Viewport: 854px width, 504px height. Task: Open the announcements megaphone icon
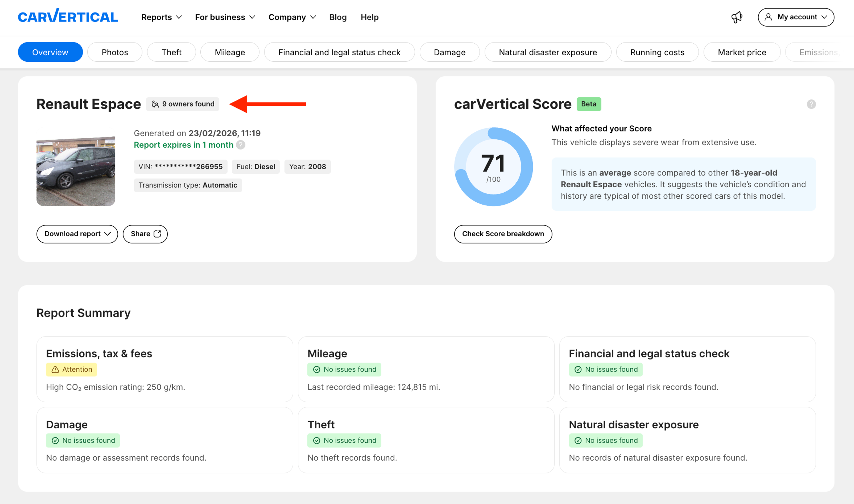pos(737,17)
